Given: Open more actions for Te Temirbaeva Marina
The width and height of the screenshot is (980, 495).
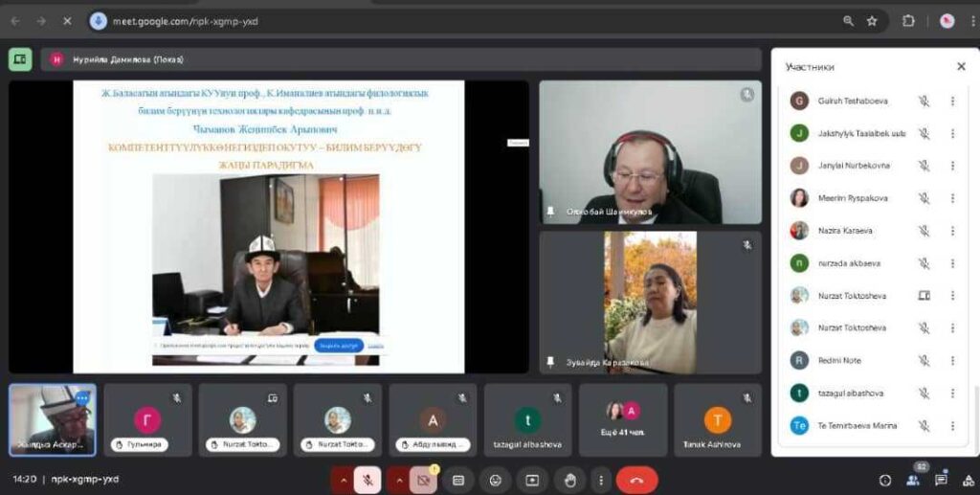Looking at the screenshot, I should pyautogui.click(x=952, y=426).
